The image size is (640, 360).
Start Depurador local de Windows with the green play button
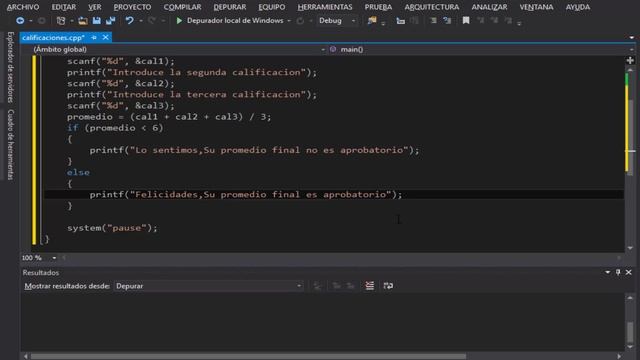pos(179,20)
